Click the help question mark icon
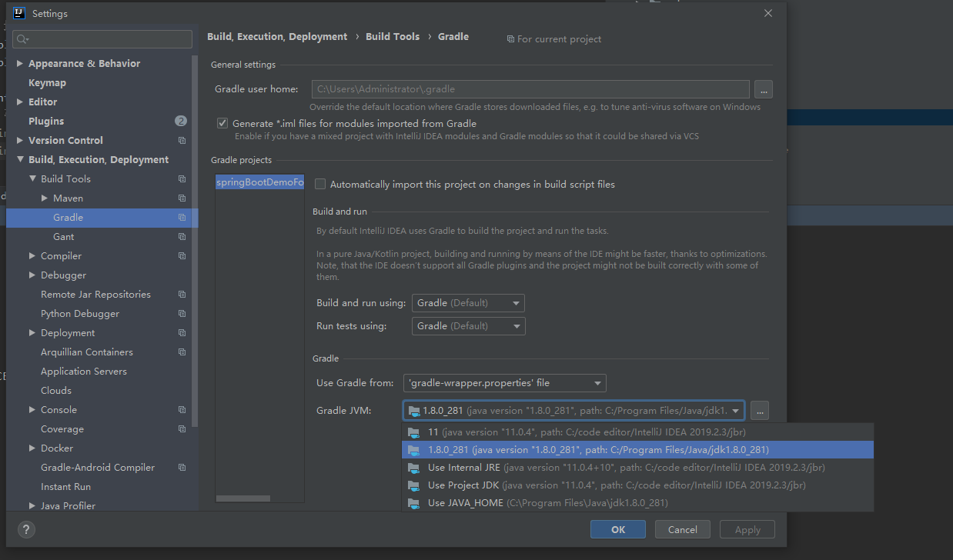This screenshot has width=953, height=560. pos(26,530)
